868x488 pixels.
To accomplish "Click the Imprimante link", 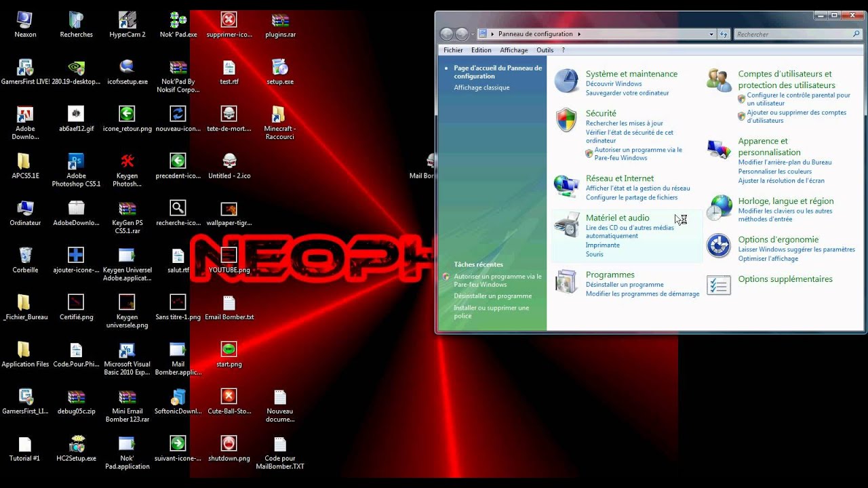I will [603, 245].
